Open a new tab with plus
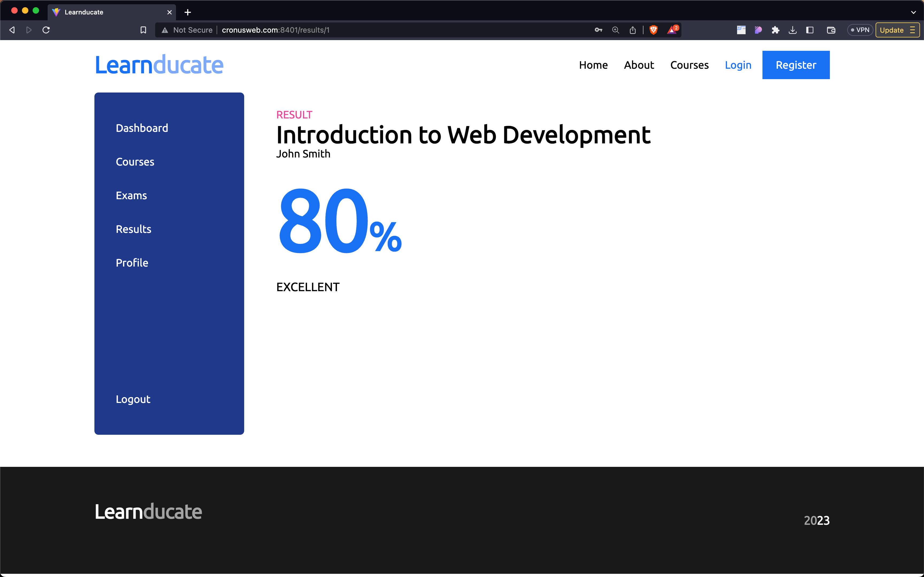The width and height of the screenshot is (924, 577). pyautogui.click(x=187, y=12)
